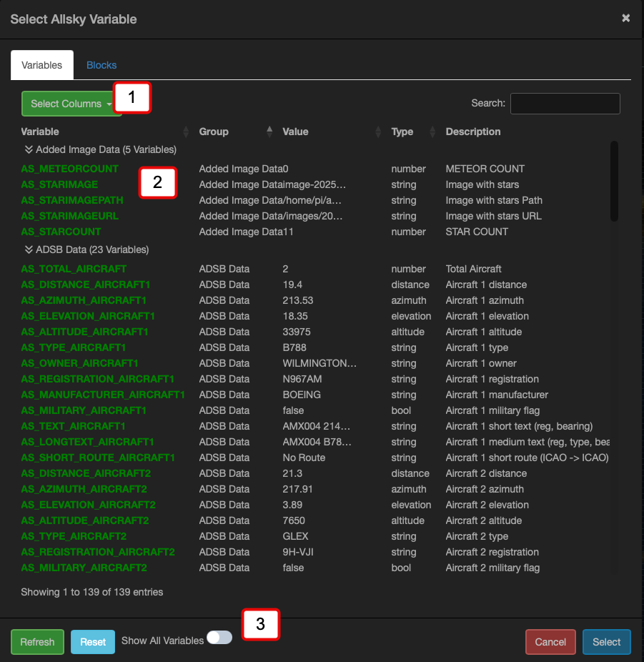The image size is (644, 662).
Task: Cancel the variable selection
Action: tap(550, 642)
